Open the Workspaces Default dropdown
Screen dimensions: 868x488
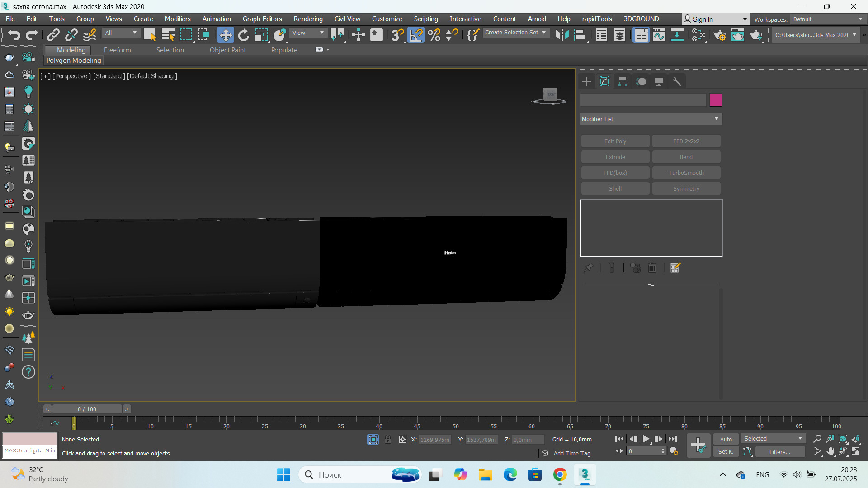click(x=827, y=19)
